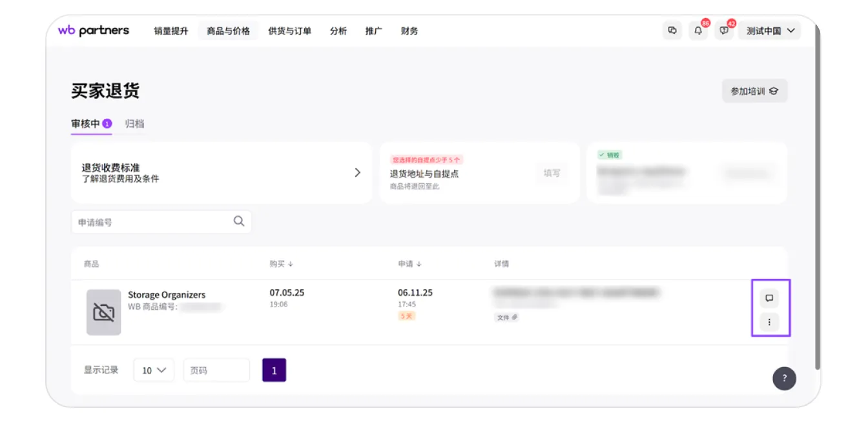Expand the 测试中国 account dropdown
Screen dimensions: 868x422
click(770, 30)
